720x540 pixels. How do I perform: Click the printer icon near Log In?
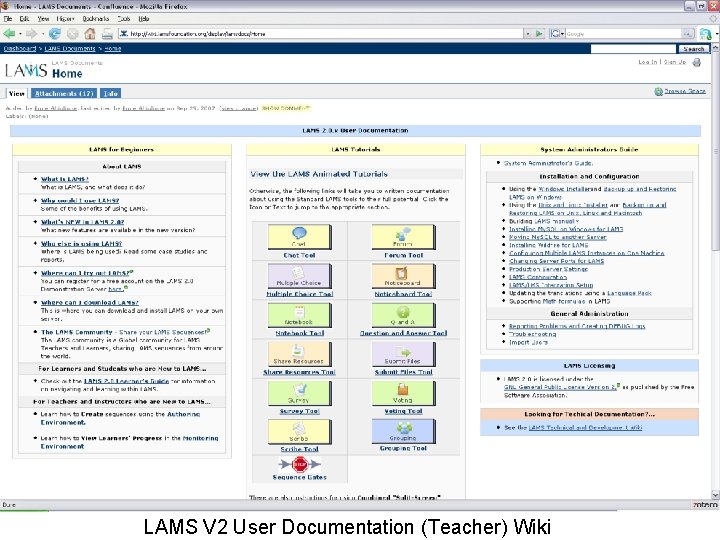point(697,62)
